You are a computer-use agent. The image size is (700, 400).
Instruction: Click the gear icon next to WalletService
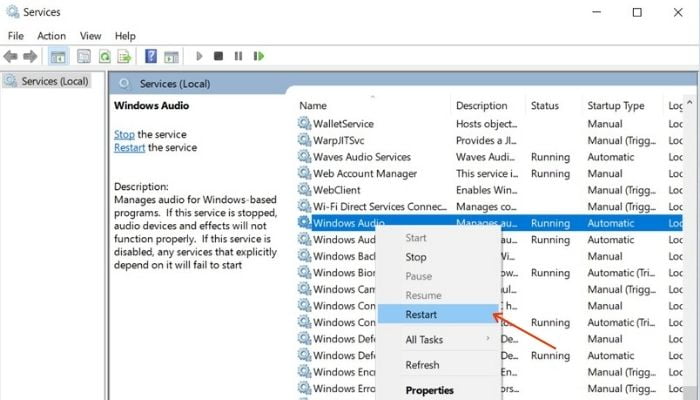click(x=304, y=123)
